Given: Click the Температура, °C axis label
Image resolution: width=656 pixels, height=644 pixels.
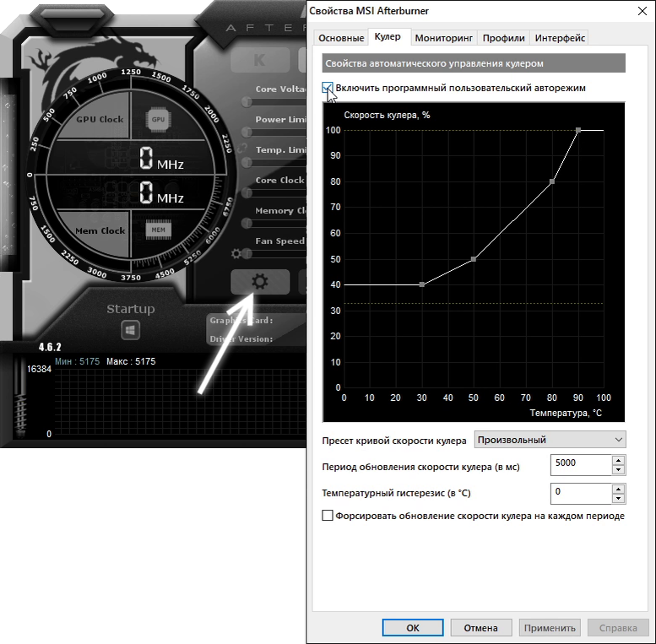Looking at the screenshot, I should pos(566,414).
